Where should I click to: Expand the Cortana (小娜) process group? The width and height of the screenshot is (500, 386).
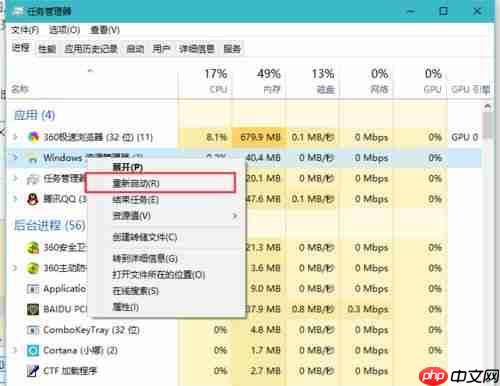point(15,350)
